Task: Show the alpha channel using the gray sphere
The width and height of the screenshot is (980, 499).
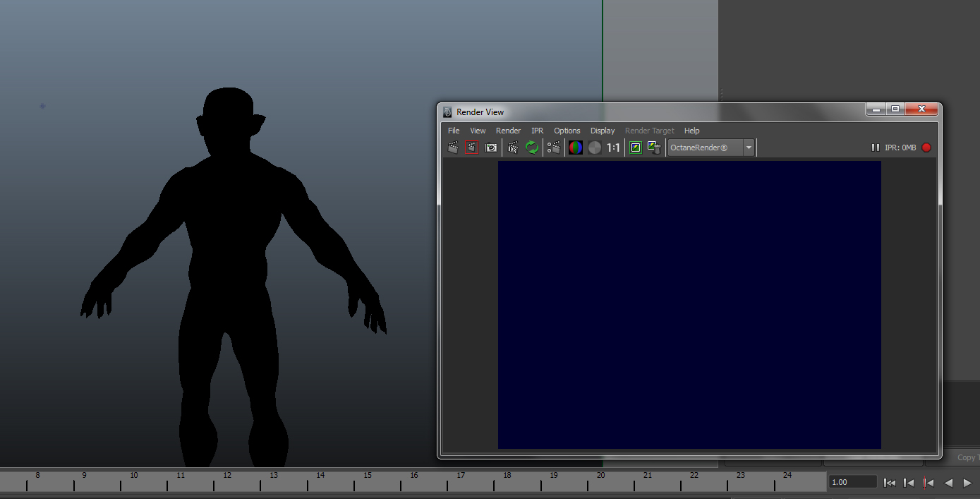Action: tap(595, 148)
